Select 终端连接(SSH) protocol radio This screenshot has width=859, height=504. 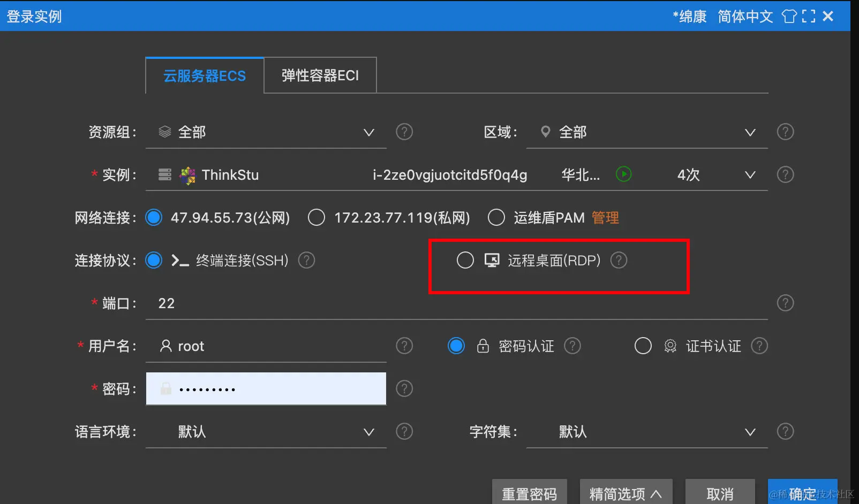click(154, 260)
